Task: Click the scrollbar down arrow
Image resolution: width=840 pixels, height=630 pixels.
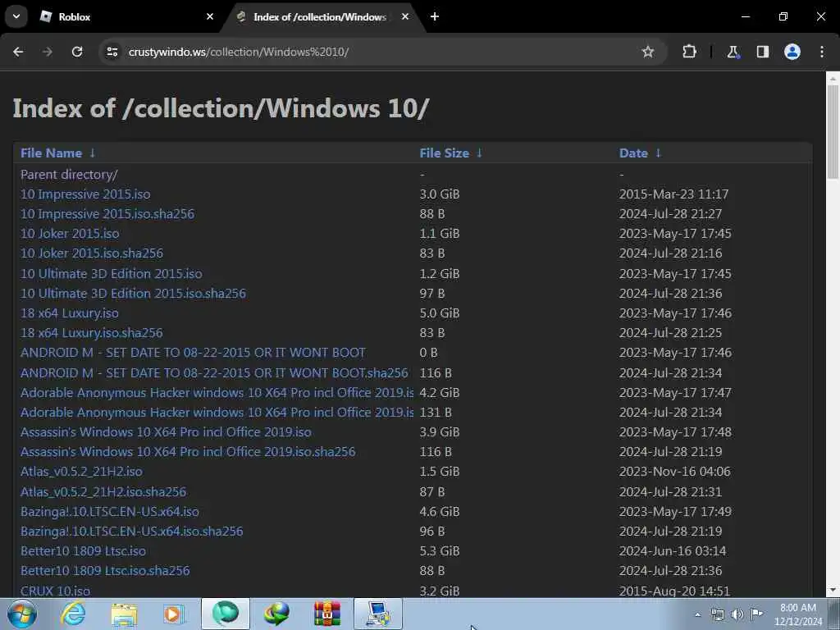Action: tap(833, 591)
